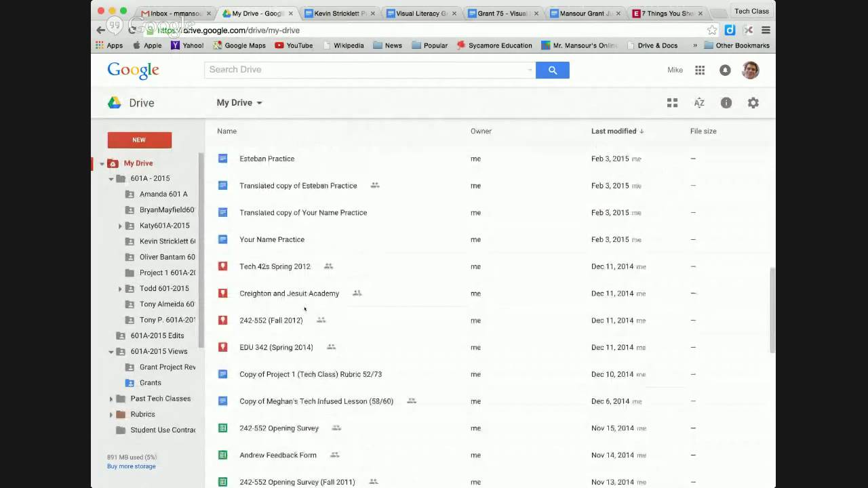Click the red NEW button

click(x=139, y=140)
